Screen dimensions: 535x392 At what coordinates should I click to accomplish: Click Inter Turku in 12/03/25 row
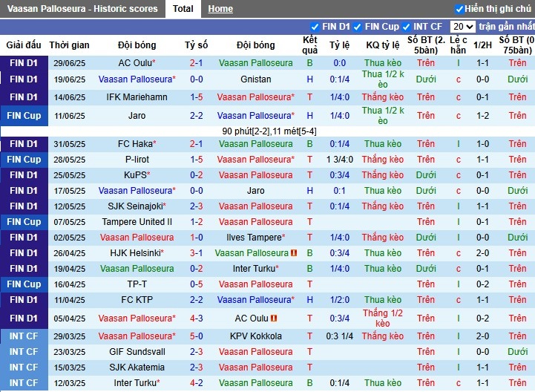tap(137, 383)
